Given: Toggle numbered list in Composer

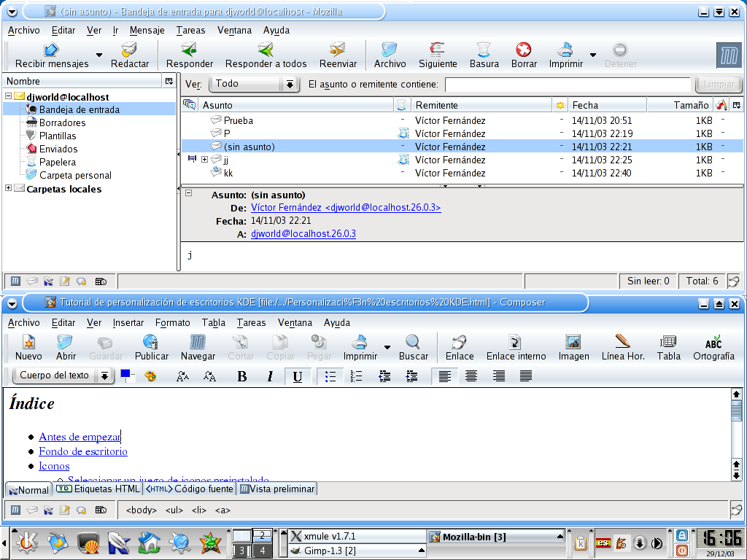Looking at the screenshot, I should tap(356, 377).
